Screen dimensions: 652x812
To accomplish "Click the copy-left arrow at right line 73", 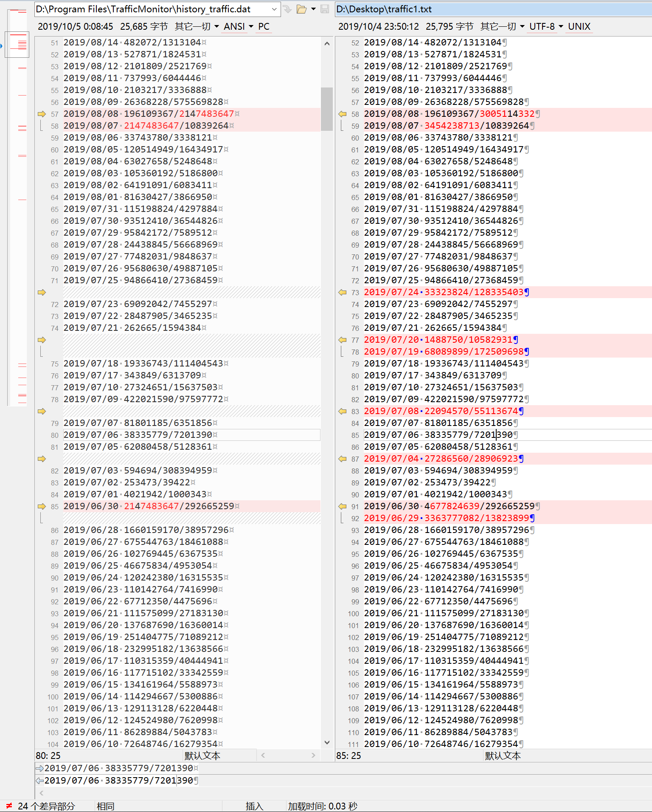I will [x=343, y=292].
